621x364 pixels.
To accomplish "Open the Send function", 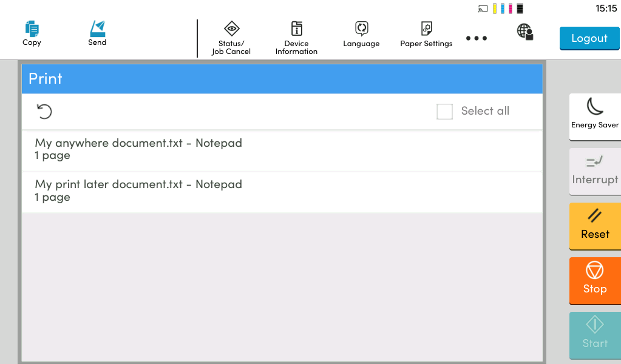I will click(97, 33).
